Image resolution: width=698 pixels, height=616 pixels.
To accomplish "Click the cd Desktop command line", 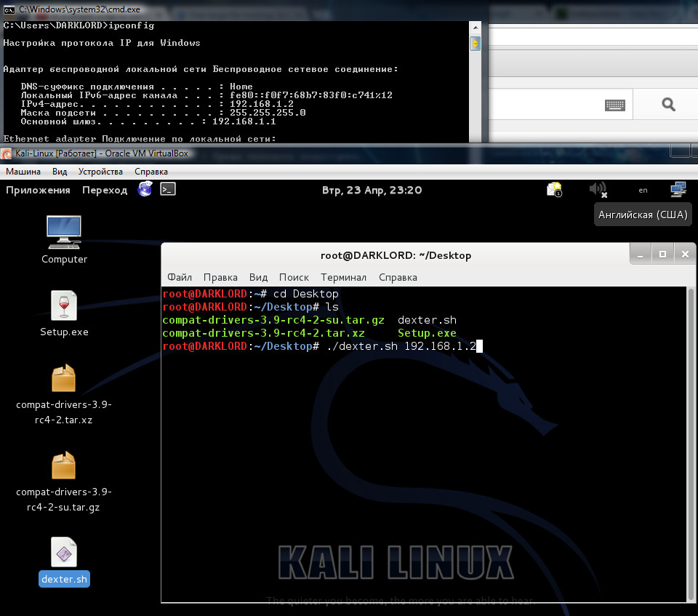I will (x=306, y=294).
